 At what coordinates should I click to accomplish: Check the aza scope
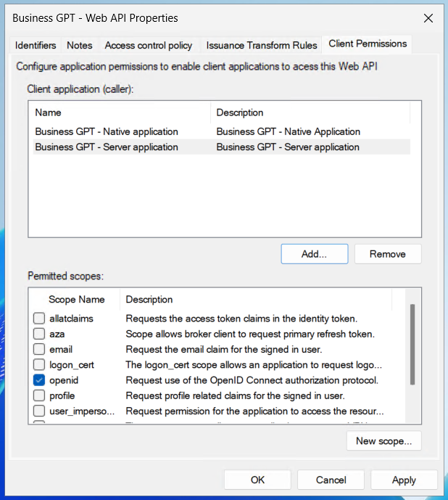39,334
